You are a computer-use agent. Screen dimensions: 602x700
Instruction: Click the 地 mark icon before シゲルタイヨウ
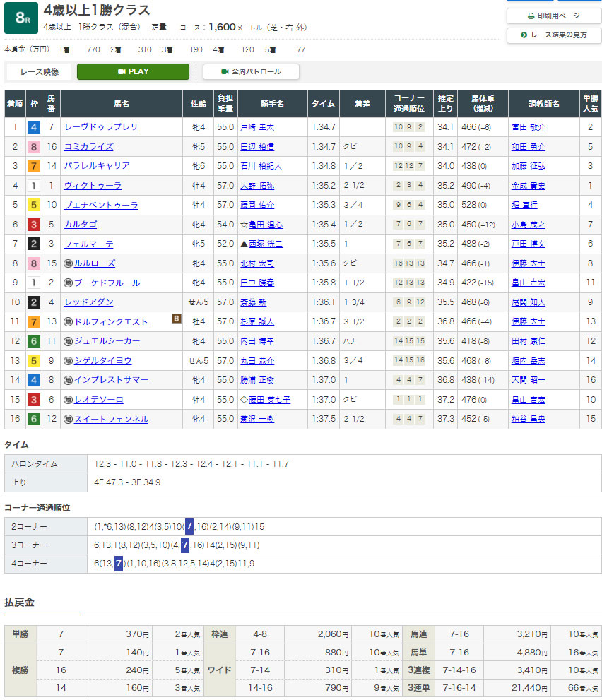68,361
